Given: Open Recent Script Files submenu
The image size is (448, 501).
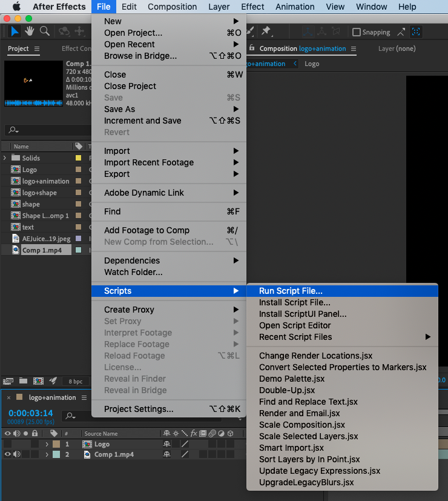Looking at the screenshot, I should point(342,337).
